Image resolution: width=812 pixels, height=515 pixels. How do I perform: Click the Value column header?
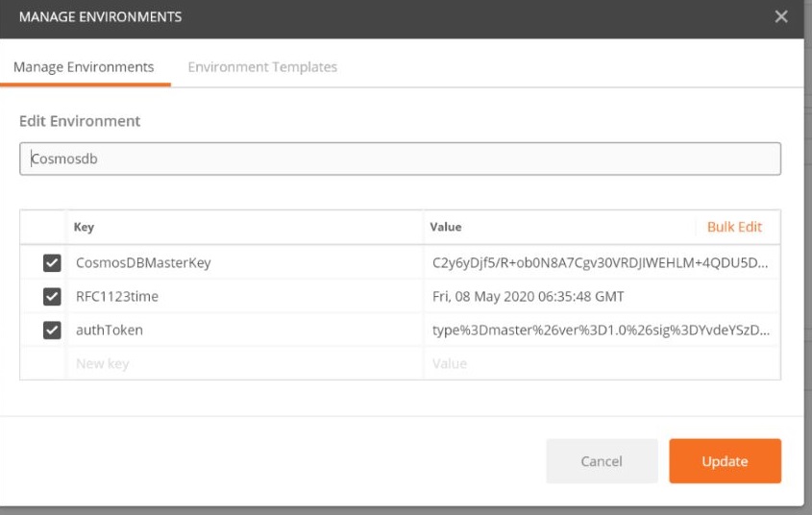tap(445, 227)
